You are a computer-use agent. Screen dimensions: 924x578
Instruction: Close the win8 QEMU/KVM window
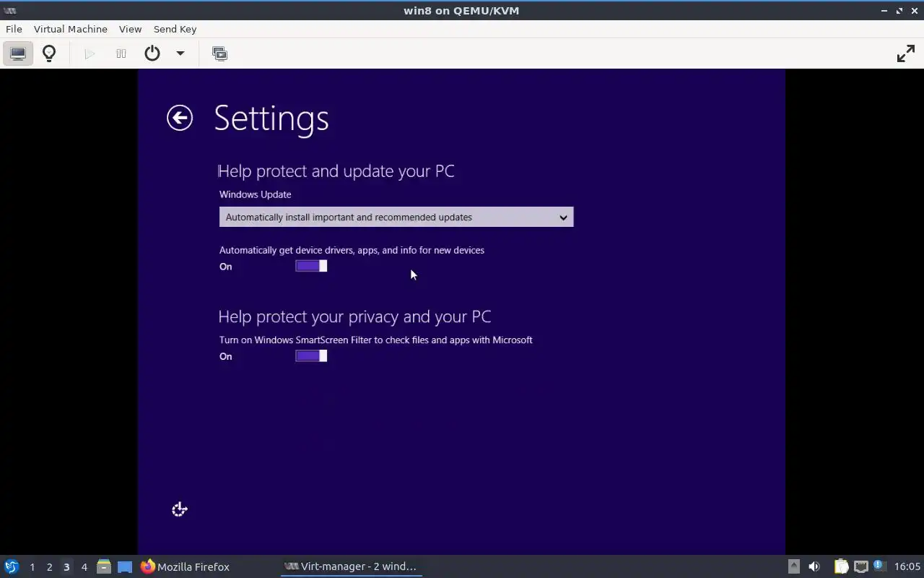(x=914, y=10)
